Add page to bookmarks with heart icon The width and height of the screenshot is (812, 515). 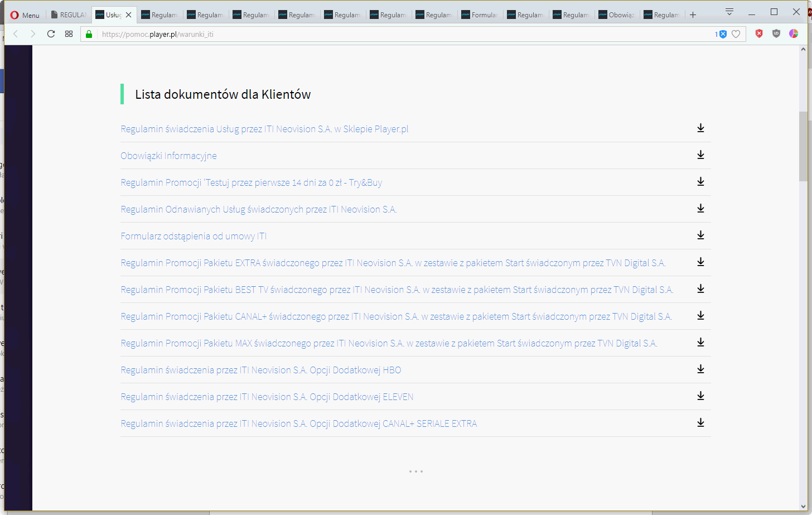point(736,34)
